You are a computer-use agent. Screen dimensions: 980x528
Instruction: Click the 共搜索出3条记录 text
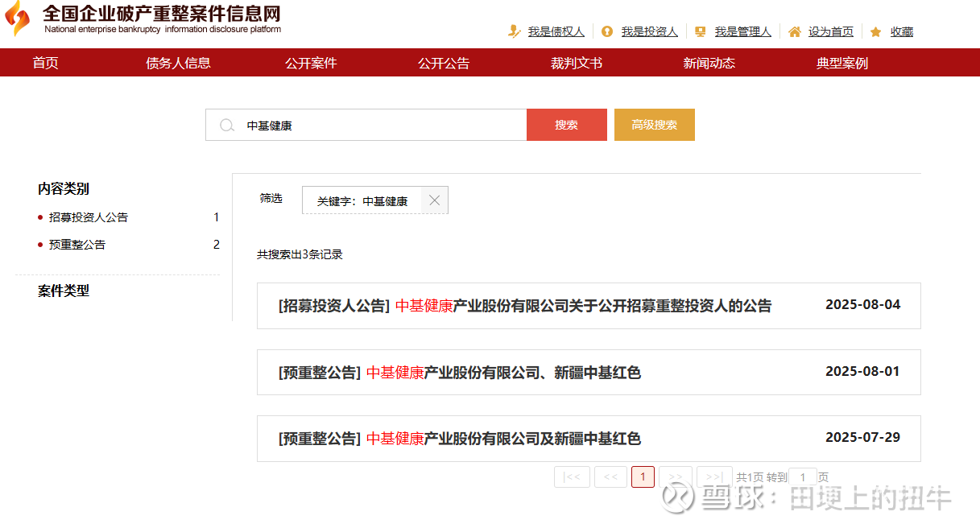pos(300,254)
